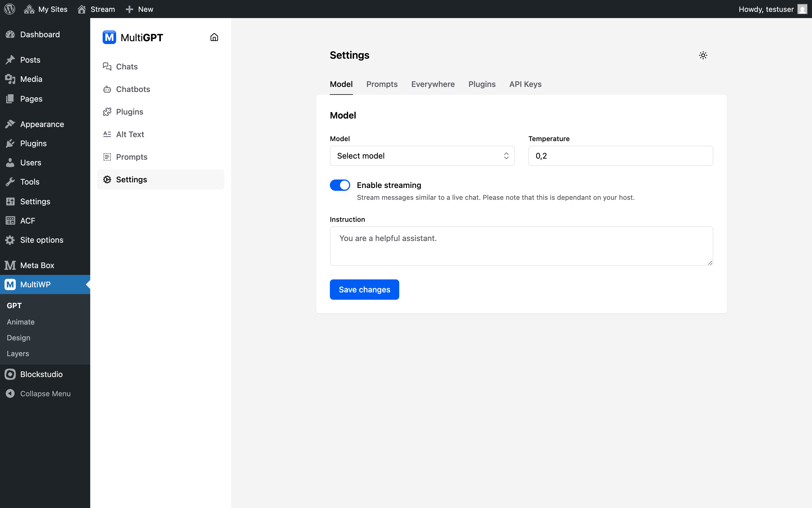
Task: Switch to the Plugins settings tab
Action: click(482, 84)
